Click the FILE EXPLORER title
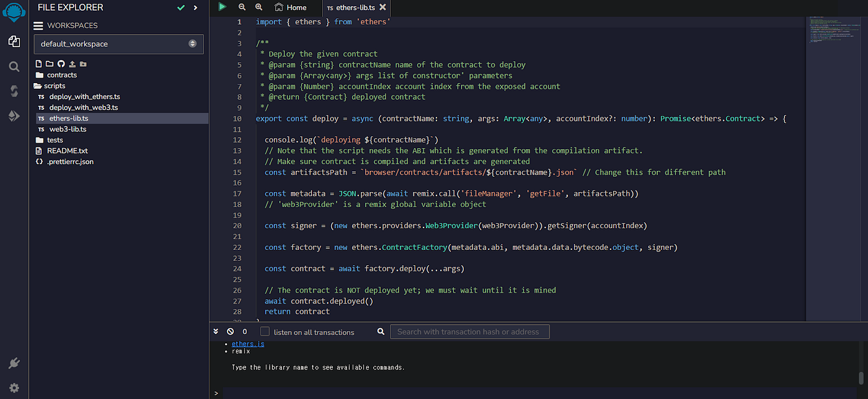This screenshot has height=399, width=868. coord(71,7)
